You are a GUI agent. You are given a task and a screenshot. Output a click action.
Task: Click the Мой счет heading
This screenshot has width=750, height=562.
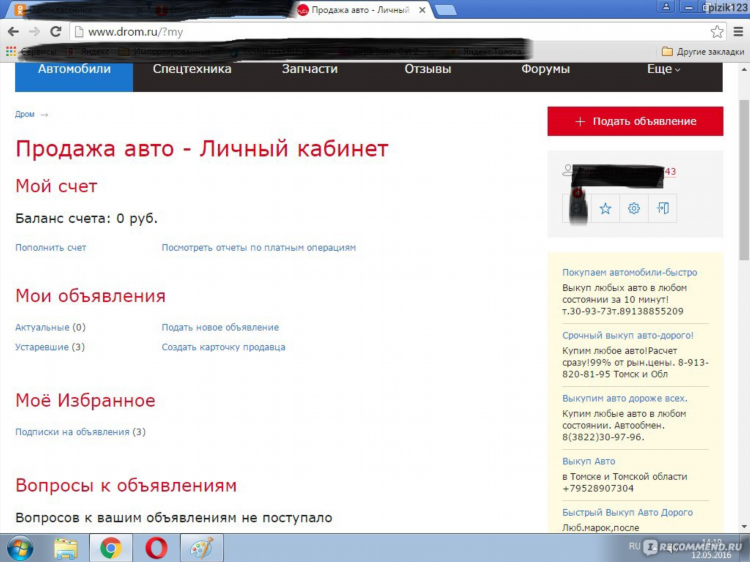pos(56,186)
